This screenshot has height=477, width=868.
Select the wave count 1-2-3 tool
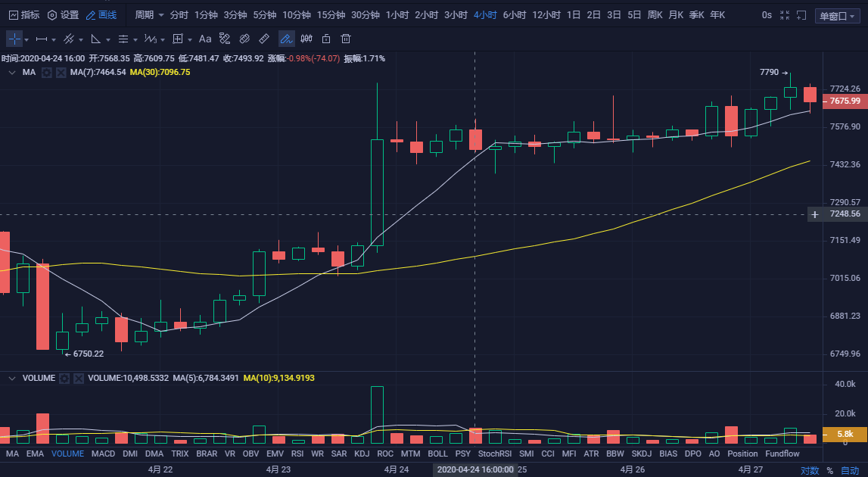pos(150,39)
